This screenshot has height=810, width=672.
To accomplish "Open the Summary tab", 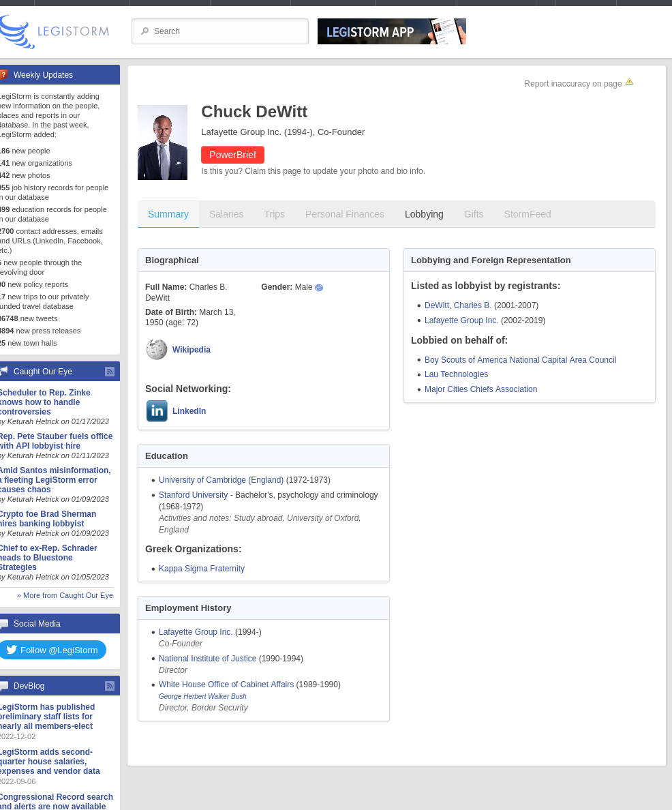I will pos(168,214).
